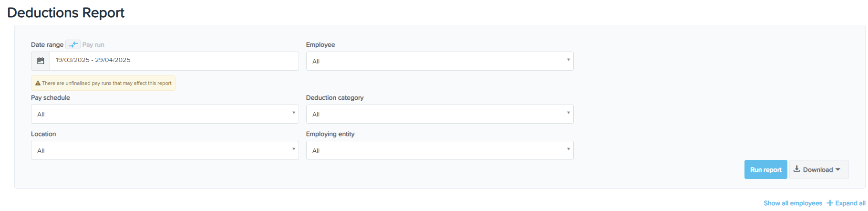Image resolution: width=868 pixels, height=211 pixels.
Task: Click the Show all employees link
Action: [793, 203]
